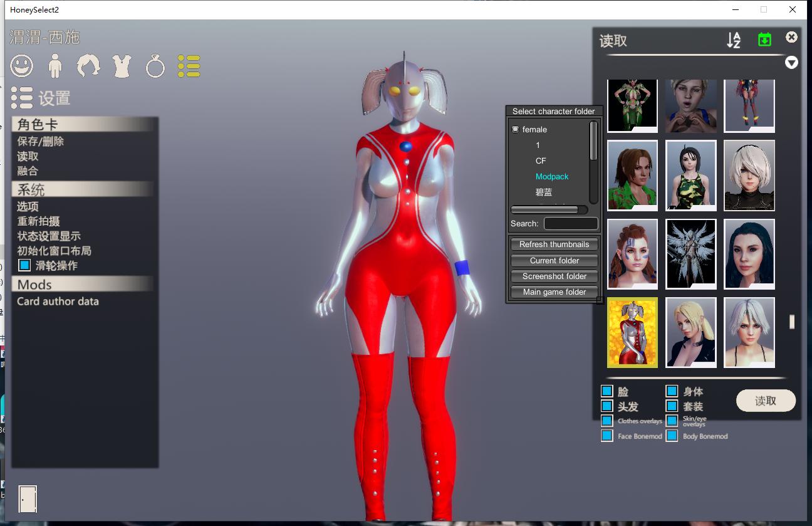Viewport: 812px width, 526px height.
Task: Click the Current folder button
Action: [554, 261]
